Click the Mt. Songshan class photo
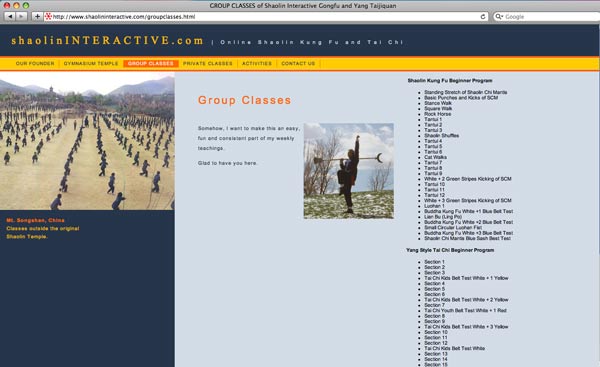600x367 pixels. coord(87,141)
